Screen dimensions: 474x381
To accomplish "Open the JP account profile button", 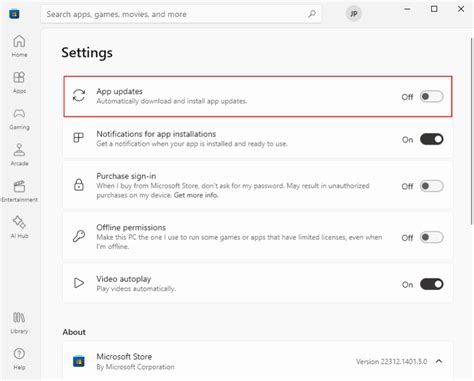I will click(x=354, y=14).
